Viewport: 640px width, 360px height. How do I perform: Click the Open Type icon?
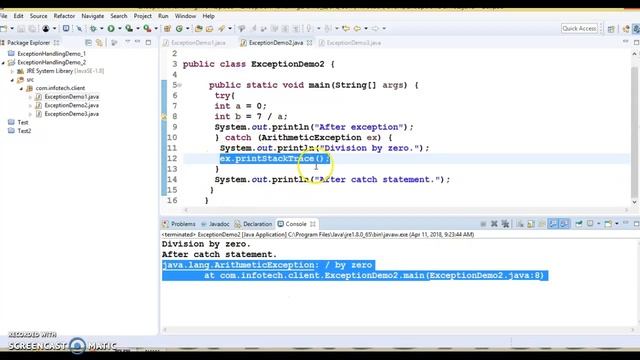[x=199, y=29]
